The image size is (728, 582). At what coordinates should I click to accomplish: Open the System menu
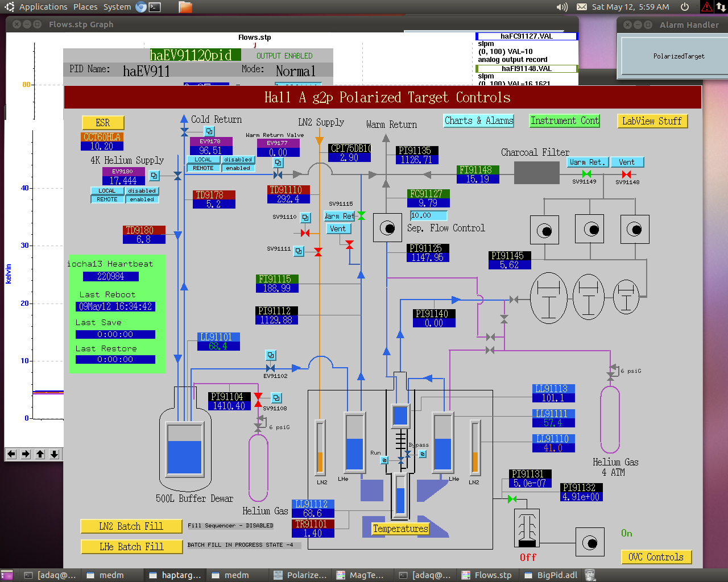117,7
